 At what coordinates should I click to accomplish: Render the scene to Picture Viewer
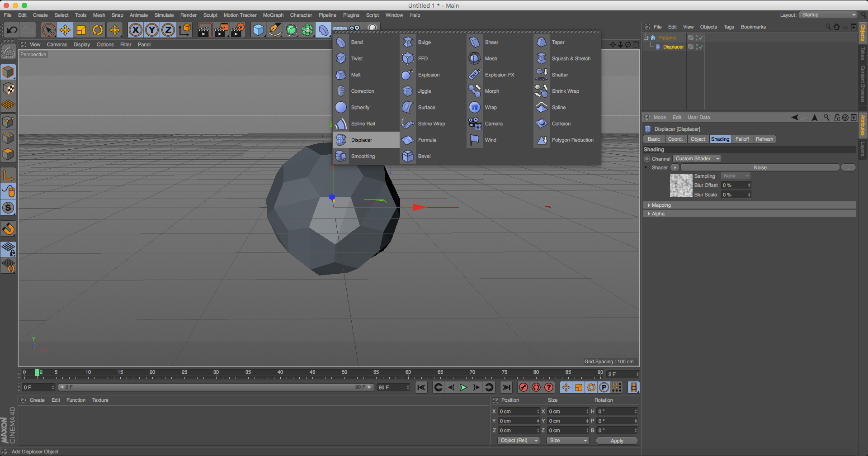221,30
